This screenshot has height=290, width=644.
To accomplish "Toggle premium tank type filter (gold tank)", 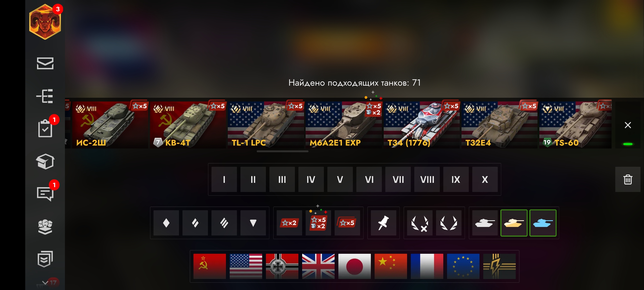I will (x=514, y=223).
